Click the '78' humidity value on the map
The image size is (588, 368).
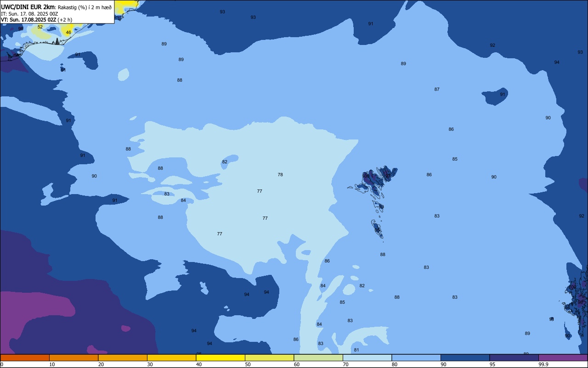[280, 175]
